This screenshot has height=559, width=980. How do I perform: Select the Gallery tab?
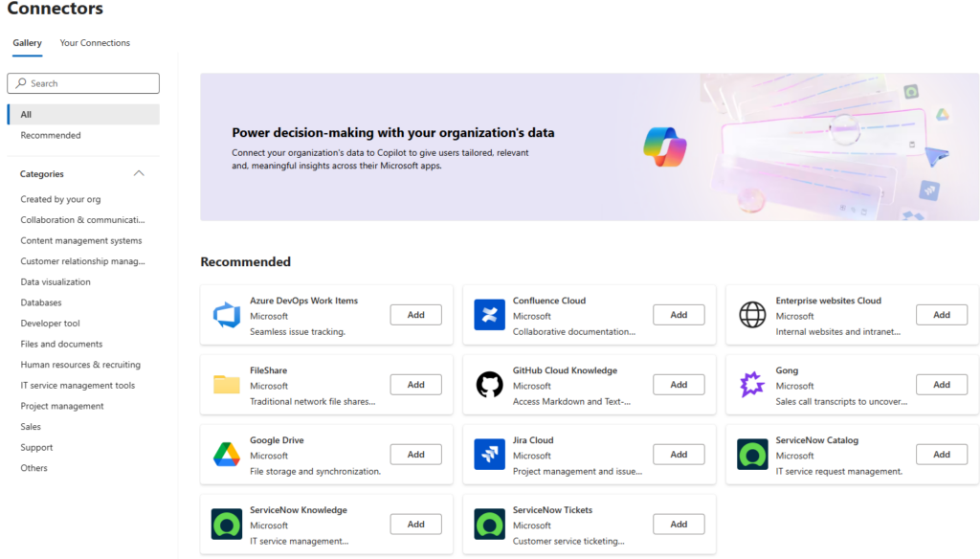pos(28,42)
